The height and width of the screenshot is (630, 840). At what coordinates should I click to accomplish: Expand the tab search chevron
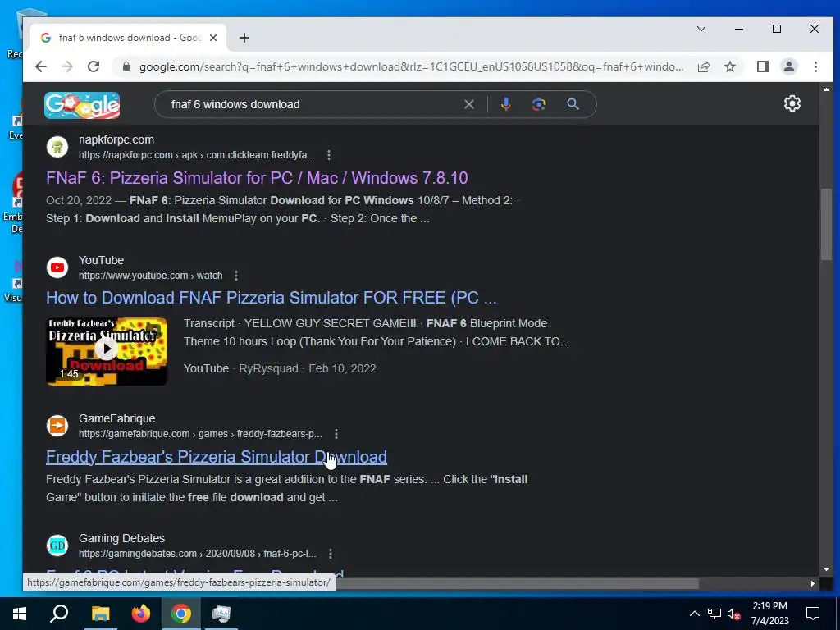(x=701, y=29)
